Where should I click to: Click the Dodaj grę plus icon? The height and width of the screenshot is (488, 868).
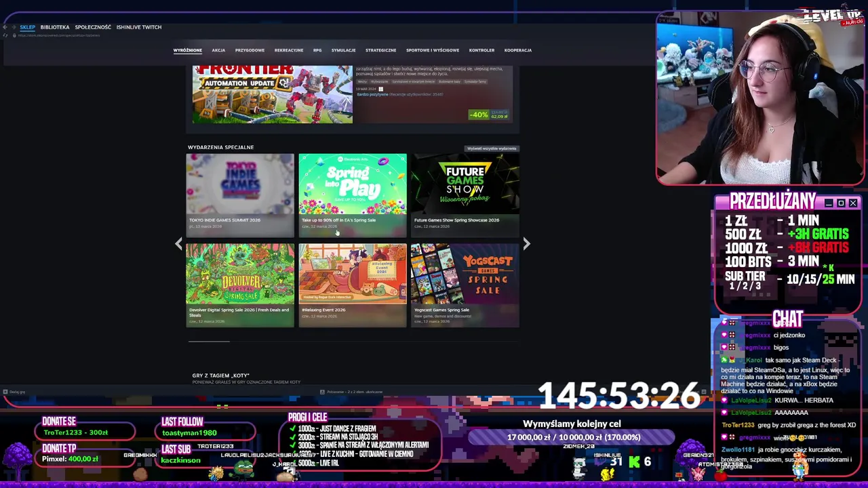(x=5, y=392)
